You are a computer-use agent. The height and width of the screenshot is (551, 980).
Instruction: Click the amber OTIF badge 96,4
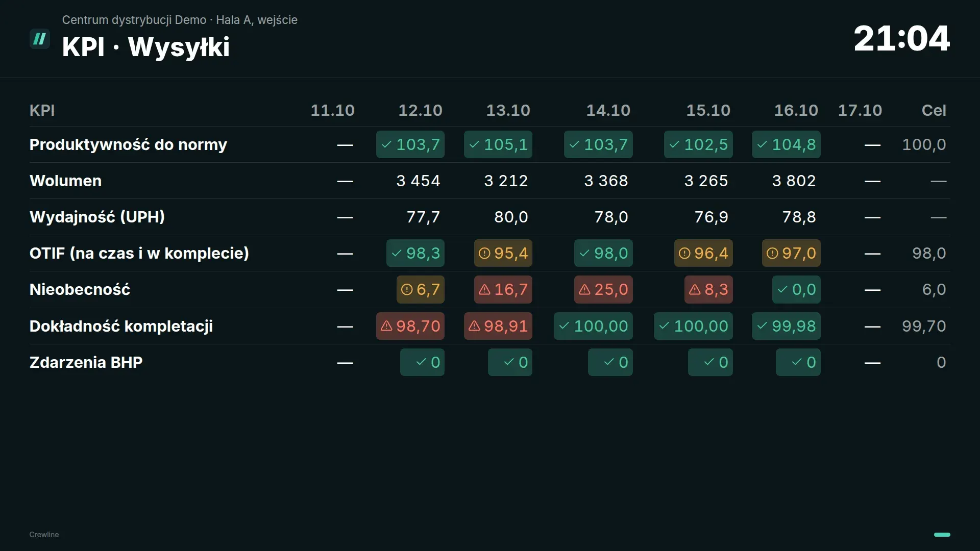tap(703, 253)
